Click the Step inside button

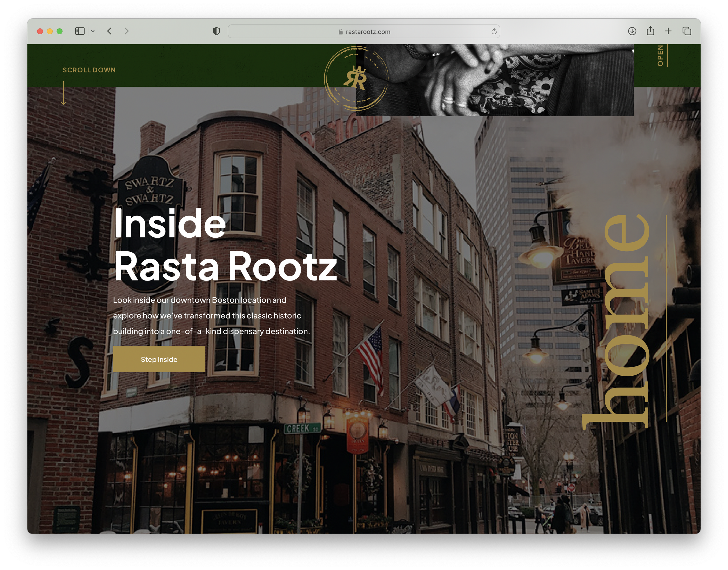click(159, 359)
